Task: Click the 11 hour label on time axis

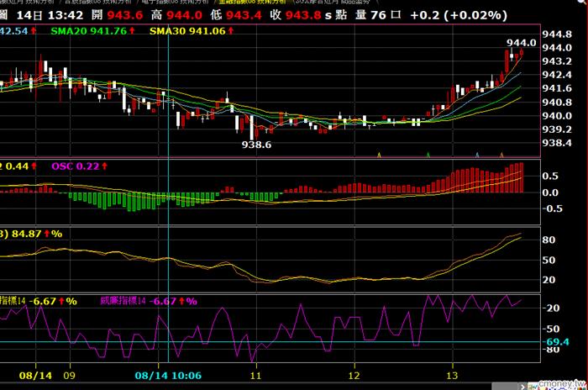Action: click(255, 376)
